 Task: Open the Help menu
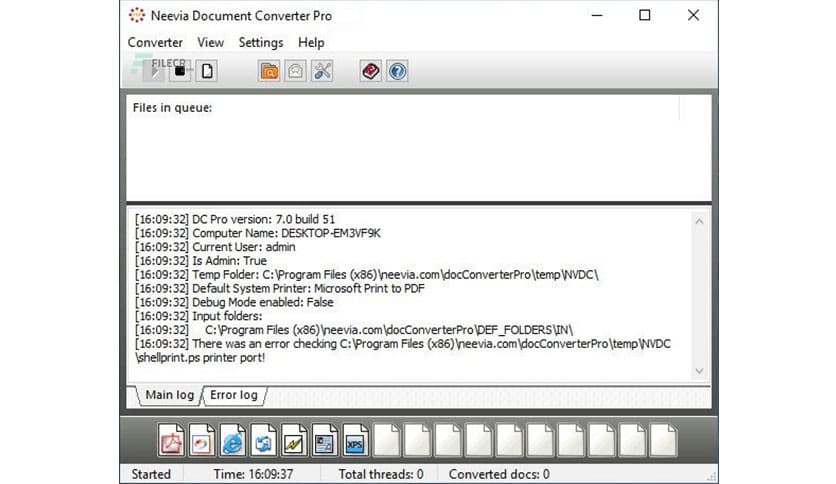(311, 43)
